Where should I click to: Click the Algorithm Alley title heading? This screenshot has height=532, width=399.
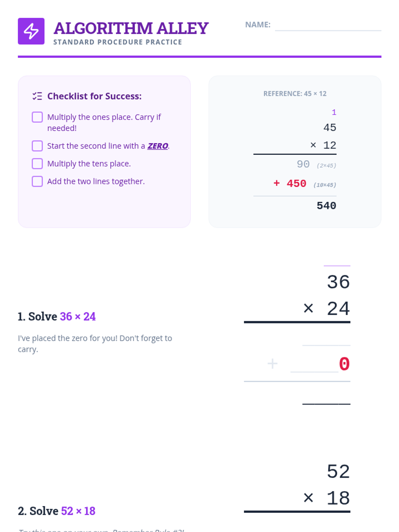(131, 28)
